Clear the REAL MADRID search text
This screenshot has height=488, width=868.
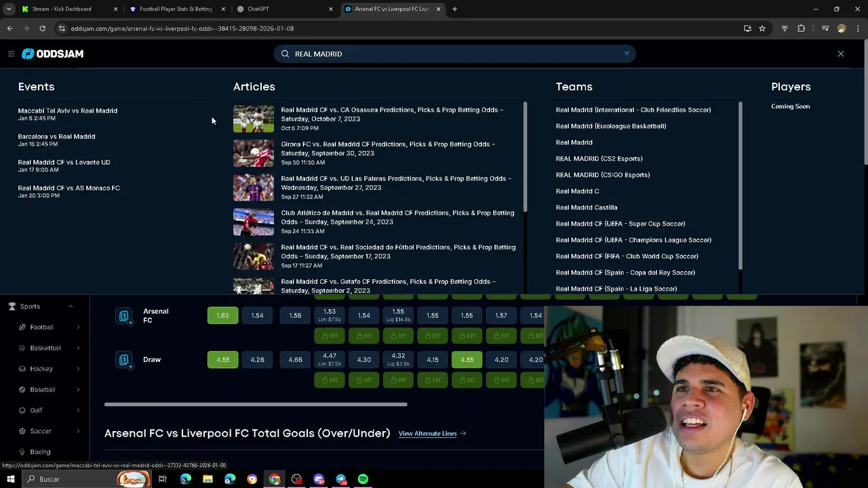[626, 54]
